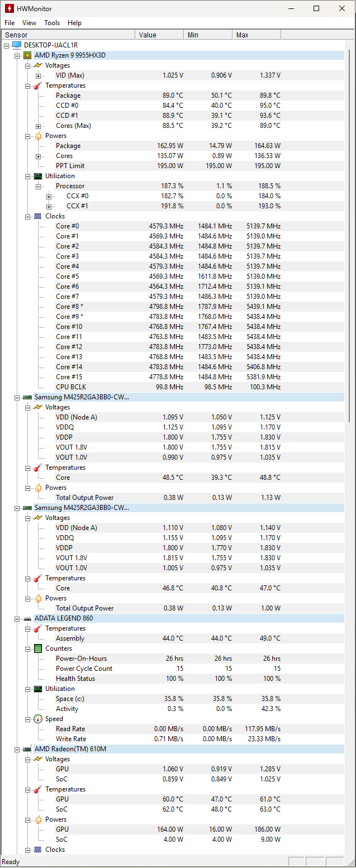Collapse the Processor utilization node
Screen dimensions: 356x868
[38, 186]
